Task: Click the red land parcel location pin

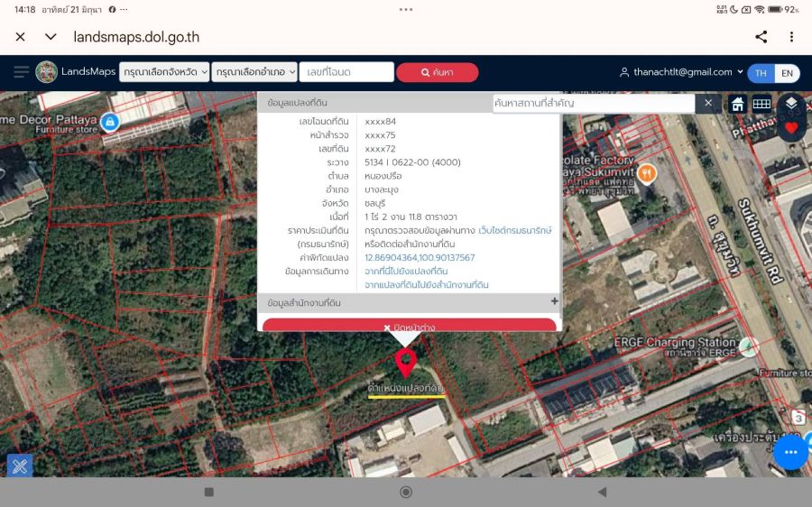Action: (x=406, y=363)
